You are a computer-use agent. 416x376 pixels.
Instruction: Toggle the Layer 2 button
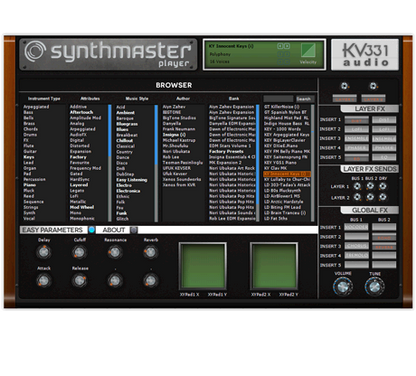pyautogui.click(x=373, y=99)
